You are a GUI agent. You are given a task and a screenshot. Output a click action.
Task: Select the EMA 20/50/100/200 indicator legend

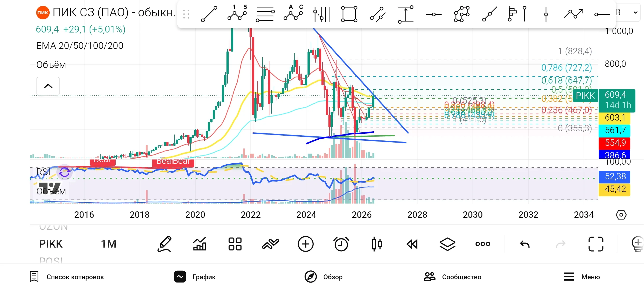80,46
